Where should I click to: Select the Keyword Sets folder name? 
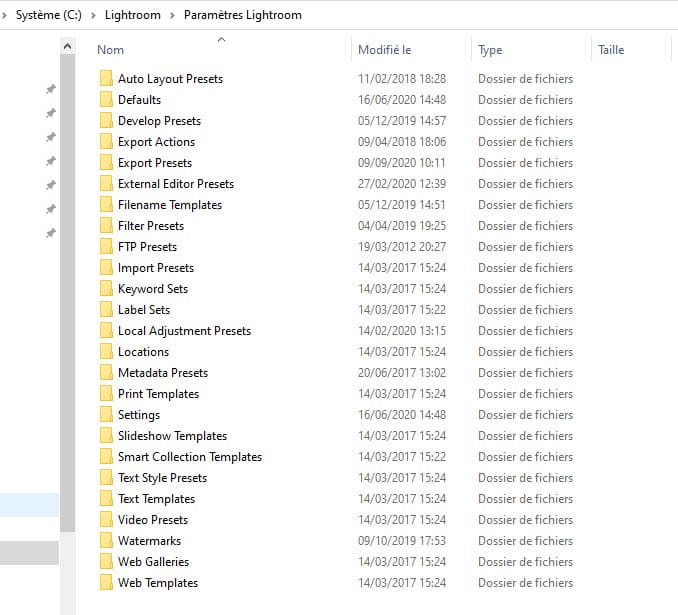pos(153,288)
